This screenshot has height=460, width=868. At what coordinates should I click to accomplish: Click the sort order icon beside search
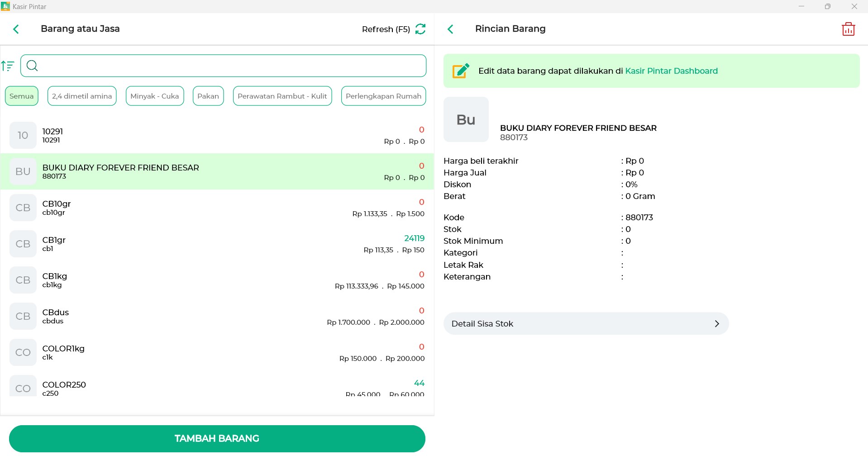8,66
